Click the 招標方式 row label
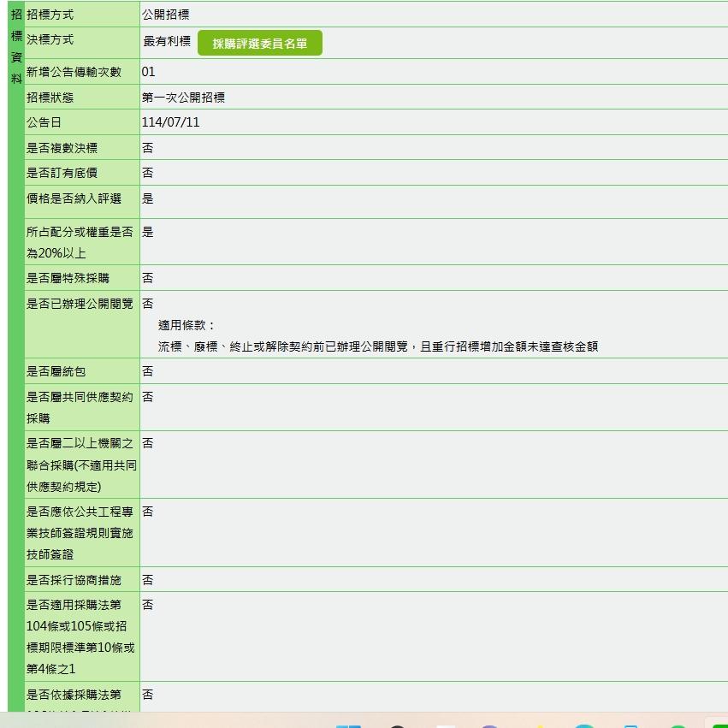Viewport: 728px width, 728px height. pos(50,15)
